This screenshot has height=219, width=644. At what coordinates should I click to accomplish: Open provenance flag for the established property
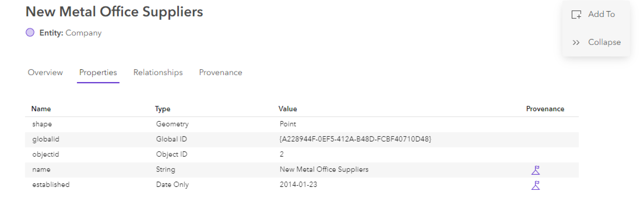pos(536,185)
